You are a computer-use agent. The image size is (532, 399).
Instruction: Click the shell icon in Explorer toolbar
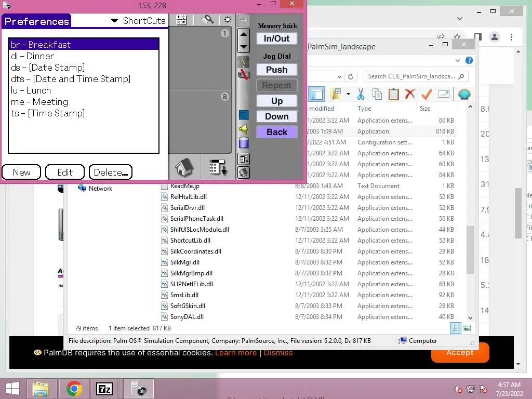click(x=464, y=94)
